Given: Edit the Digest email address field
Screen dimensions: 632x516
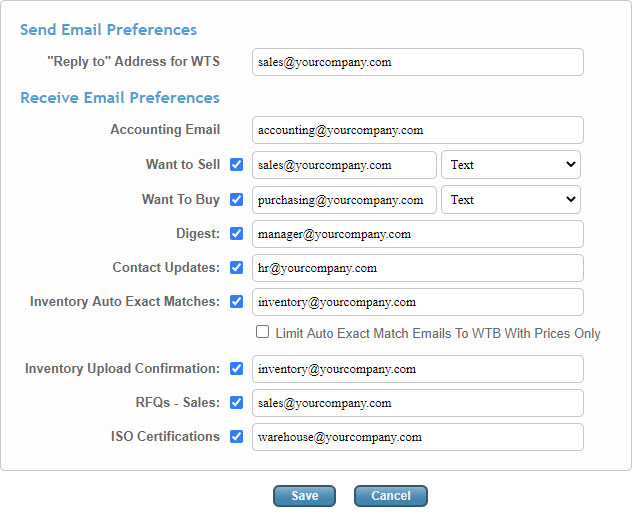Looking at the screenshot, I should [417, 234].
